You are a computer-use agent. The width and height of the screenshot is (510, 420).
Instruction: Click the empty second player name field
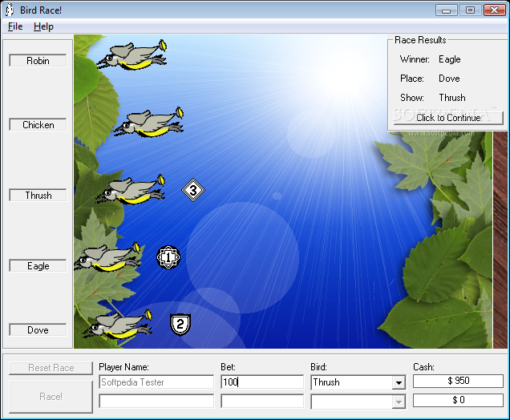point(156,401)
